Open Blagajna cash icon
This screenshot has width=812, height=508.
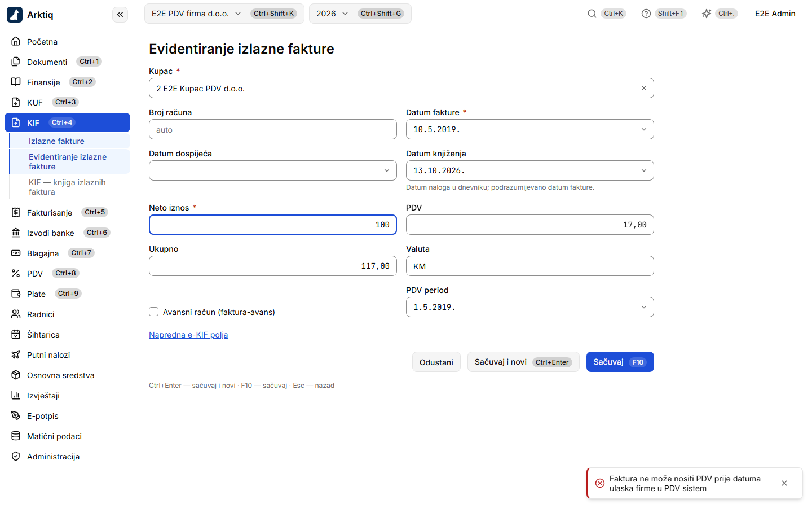(16, 253)
